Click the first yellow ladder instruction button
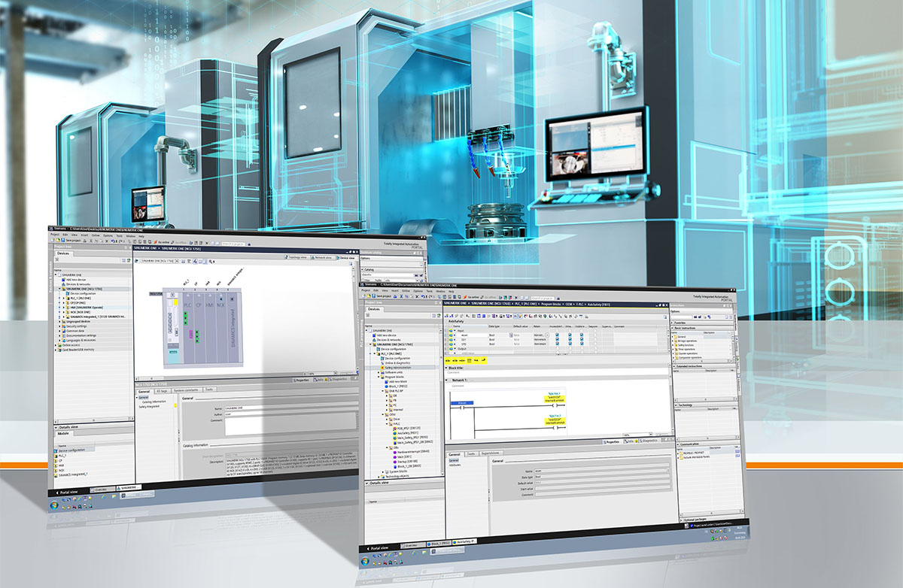Viewport: 903px width, 588px height. pyautogui.click(x=451, y=360)
